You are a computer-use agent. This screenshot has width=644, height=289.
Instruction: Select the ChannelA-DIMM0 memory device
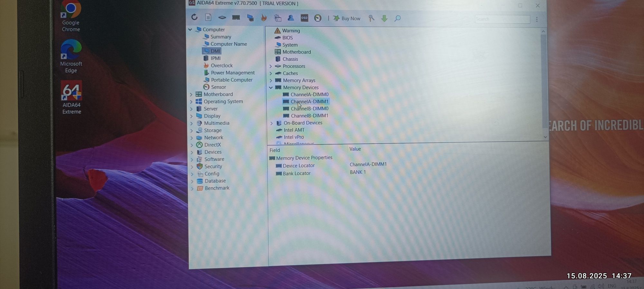click(309, 95)
